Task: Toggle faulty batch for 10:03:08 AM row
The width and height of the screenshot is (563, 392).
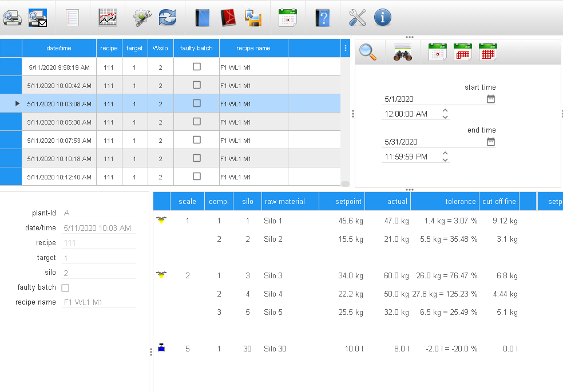Action: point(196,103)
